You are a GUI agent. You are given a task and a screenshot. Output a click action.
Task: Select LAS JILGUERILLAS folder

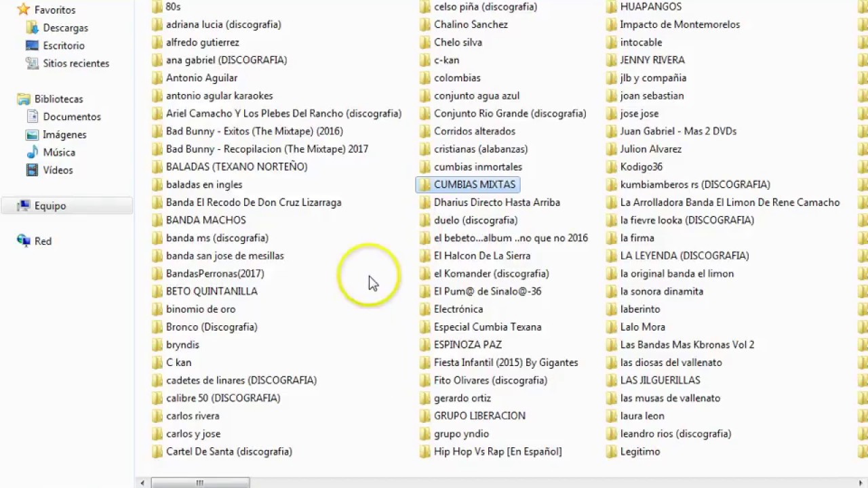tap(660, 380)
